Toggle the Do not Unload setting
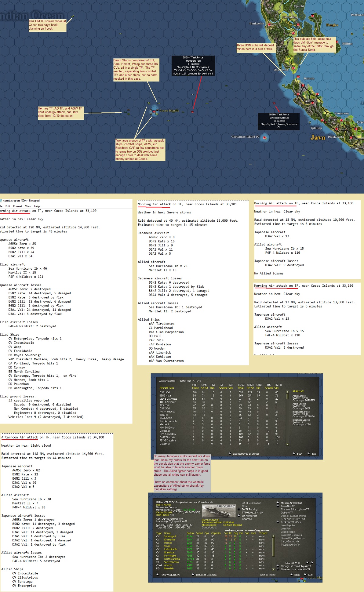This screenshot has width=364, height=592. (209, 528)
